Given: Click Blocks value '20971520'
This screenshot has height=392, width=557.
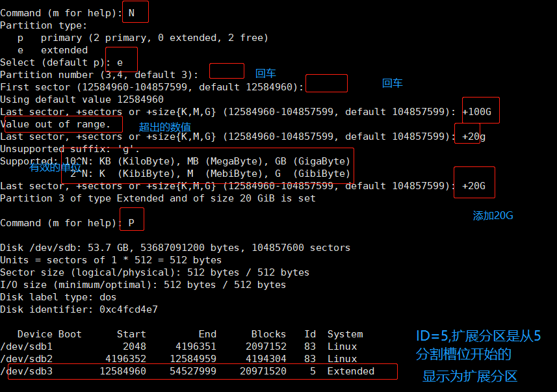Looking at the screenshot, I should click(263, 371).
